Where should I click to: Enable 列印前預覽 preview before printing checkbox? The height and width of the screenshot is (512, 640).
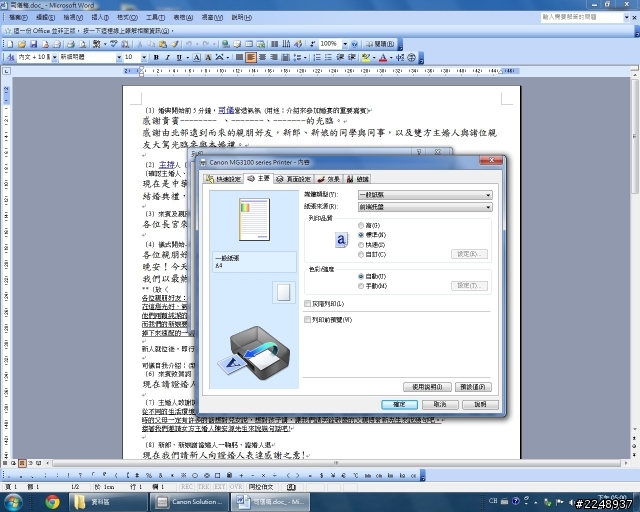coord(307,320)
